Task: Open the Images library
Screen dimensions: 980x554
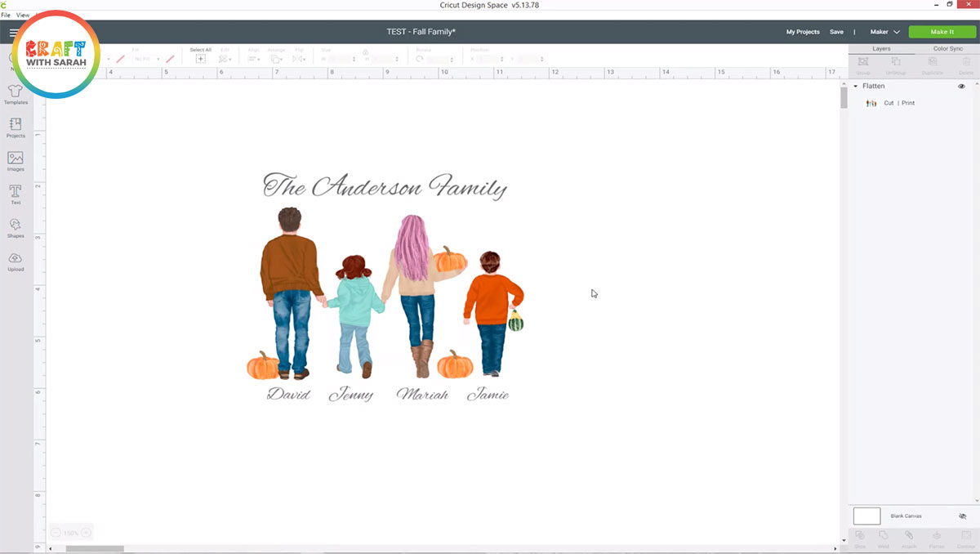Action: (x=16, y=160)
